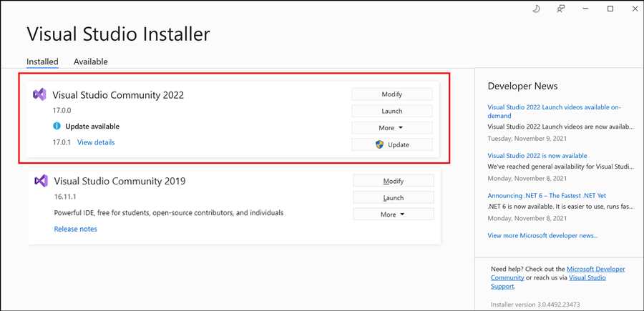Update Visual Studio Community 2022
The image size is (644, 311).
(392, 144)
